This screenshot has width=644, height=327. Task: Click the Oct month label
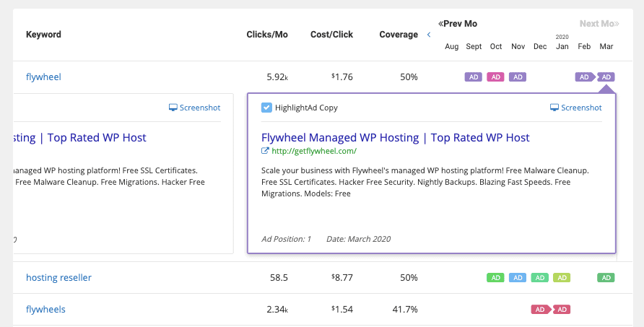(496, 46)
